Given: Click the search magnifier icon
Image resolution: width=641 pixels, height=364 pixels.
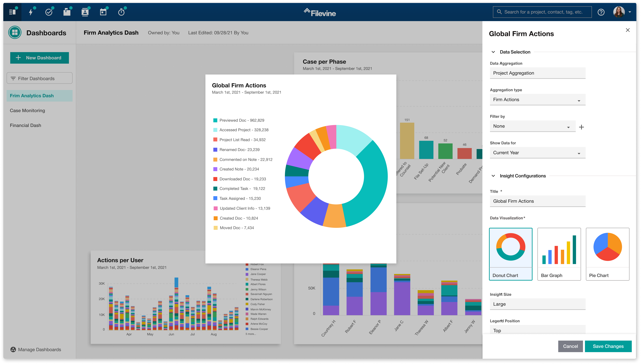Looking at the screenshot, I should (x=499, y=12).
